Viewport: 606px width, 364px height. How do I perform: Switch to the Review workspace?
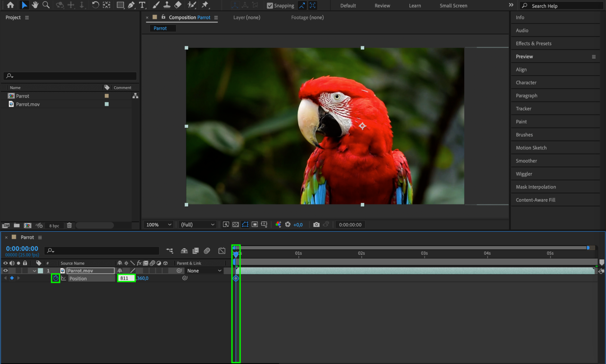click(382, 5)
